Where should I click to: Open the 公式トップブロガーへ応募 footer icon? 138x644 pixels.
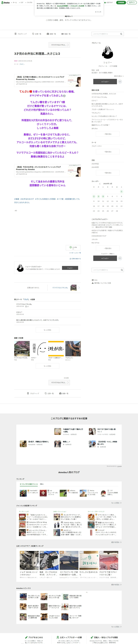[58, 637]
